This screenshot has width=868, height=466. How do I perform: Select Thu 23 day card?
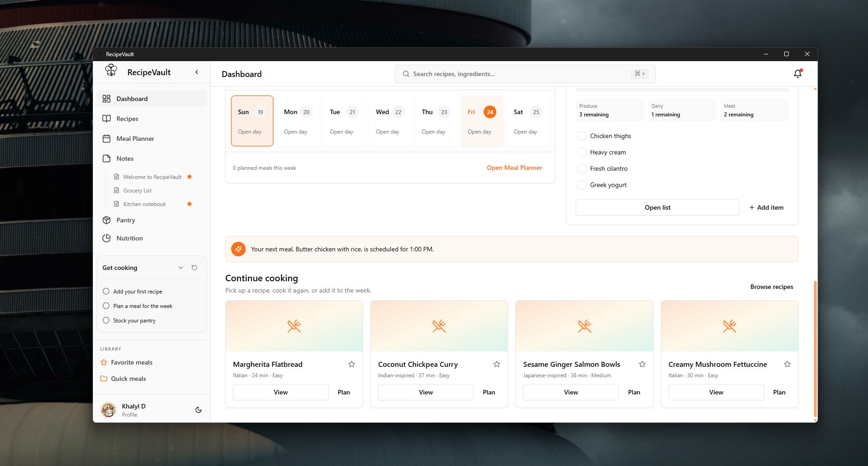point(436,121)
